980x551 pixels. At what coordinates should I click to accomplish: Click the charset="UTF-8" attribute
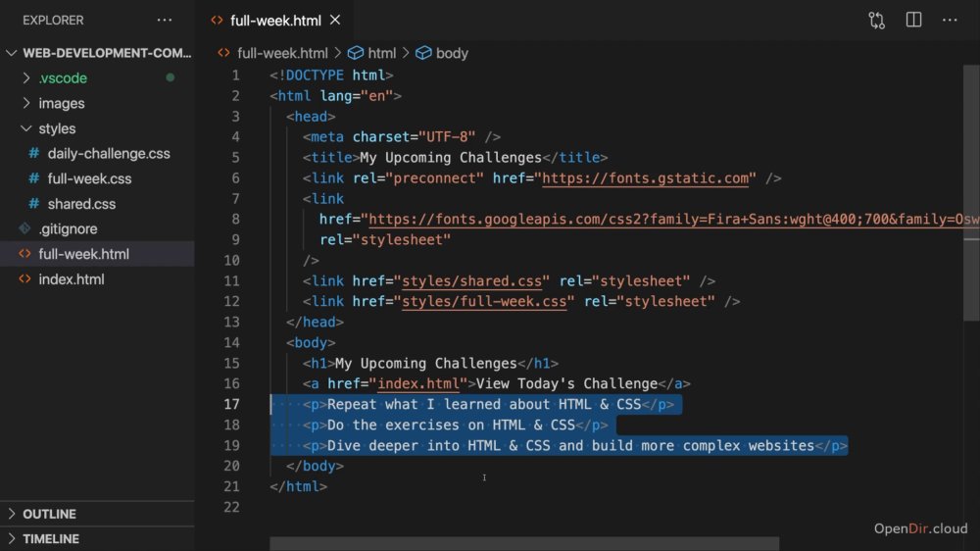click(x=414, y=137)
